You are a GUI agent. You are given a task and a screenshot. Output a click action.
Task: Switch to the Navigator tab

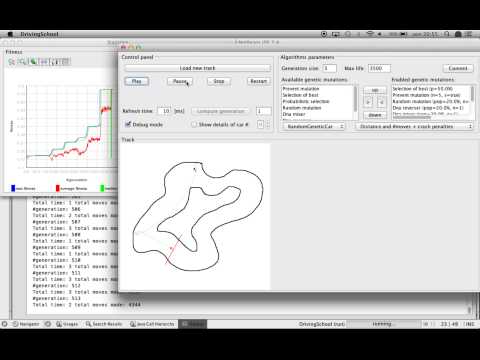pyautogui.click(x=26, y=324)
